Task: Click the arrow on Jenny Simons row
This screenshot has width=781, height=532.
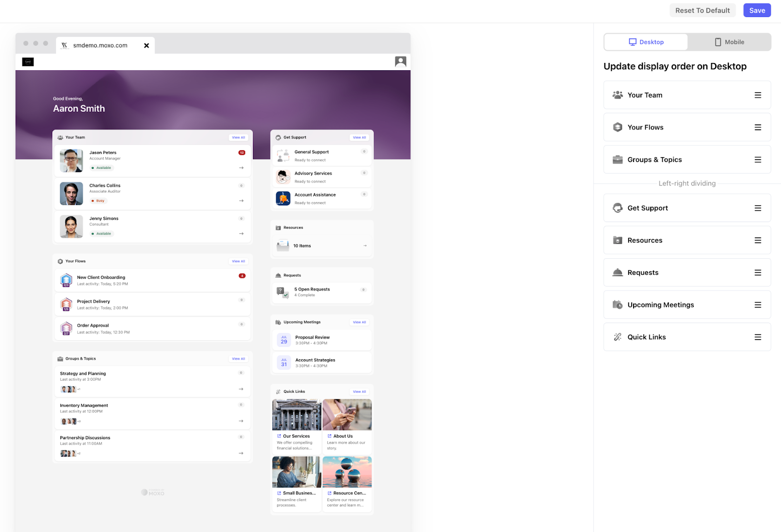Action: [x=241, y=234]
